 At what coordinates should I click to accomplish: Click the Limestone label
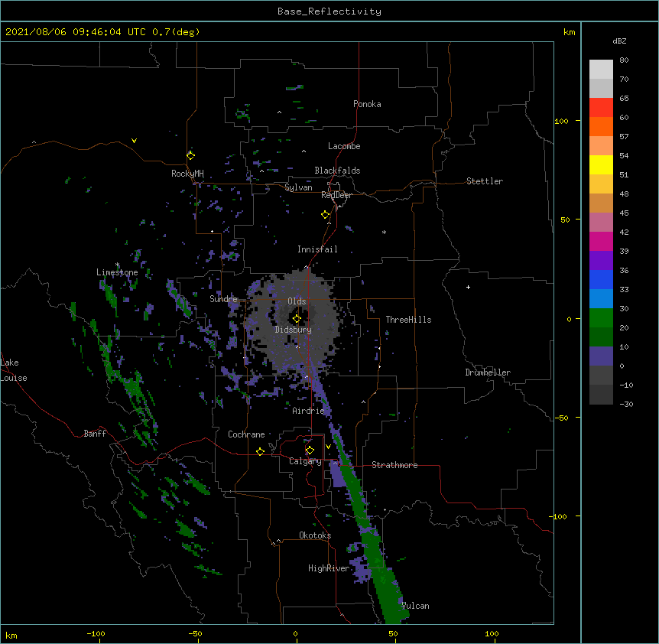point(117,272)
